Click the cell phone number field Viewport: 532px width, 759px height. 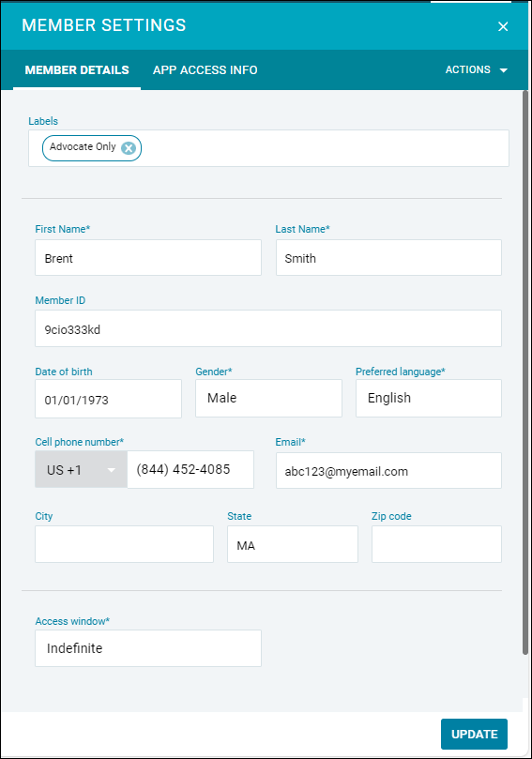[190, 469]
